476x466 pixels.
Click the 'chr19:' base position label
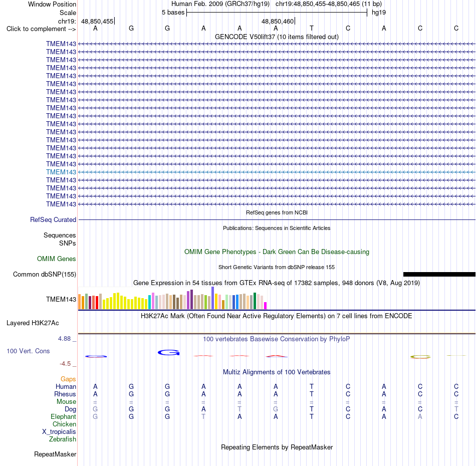(x=67, y=21)
